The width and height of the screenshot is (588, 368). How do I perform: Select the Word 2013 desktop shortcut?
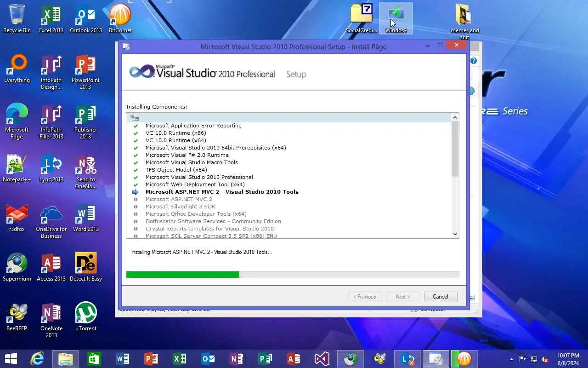tap(86, 218)
